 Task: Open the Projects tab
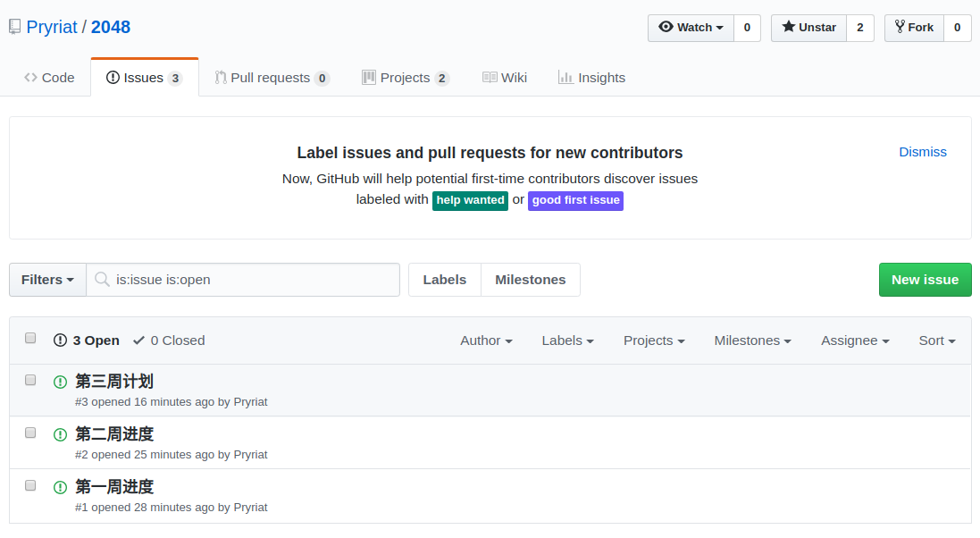coord(405,78)
